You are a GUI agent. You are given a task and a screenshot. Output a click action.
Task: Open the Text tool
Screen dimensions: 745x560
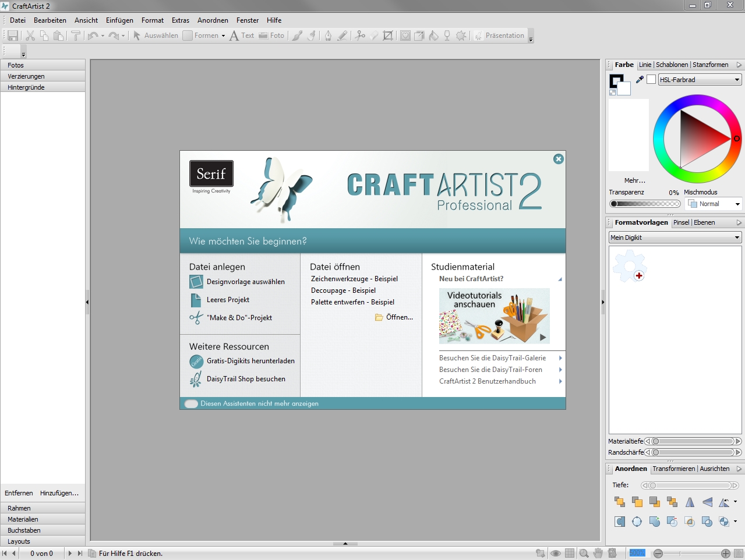click(242, 36)
